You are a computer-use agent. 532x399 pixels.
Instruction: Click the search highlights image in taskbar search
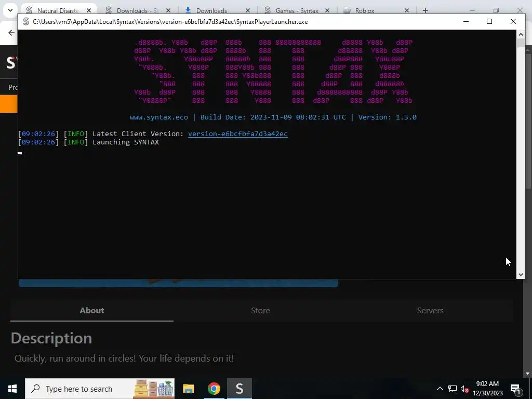click(154, 389)
